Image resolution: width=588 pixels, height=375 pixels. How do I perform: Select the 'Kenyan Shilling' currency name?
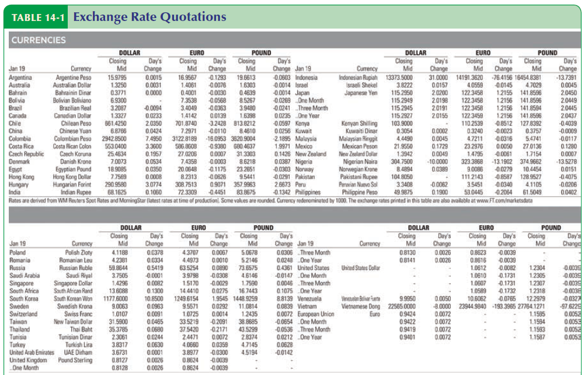click(x=359, y=123)
